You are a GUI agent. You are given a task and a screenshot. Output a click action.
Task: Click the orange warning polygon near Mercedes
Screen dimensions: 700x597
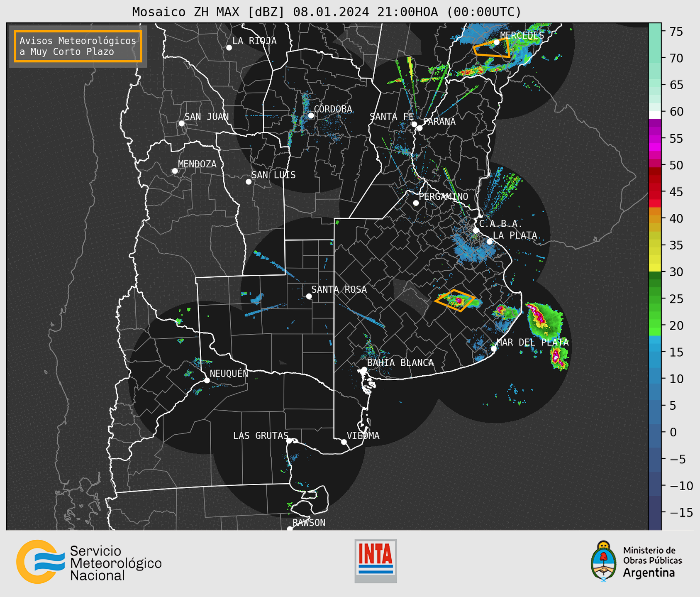492,48
